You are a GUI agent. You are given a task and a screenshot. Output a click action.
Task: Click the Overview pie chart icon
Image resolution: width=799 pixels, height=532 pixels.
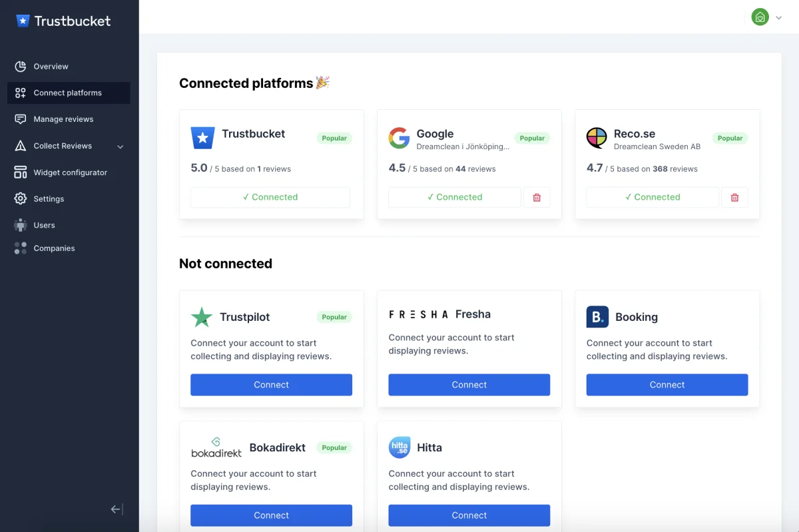click(x=21, y=67)
